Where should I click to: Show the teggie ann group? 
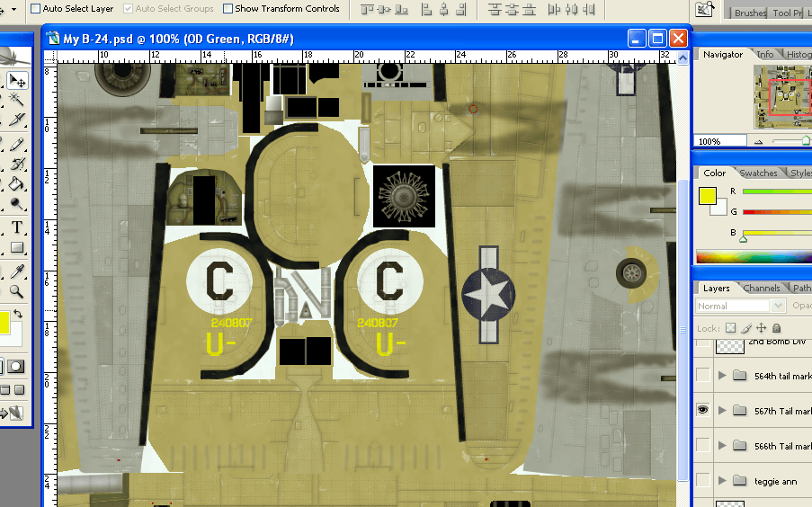pos(702,480)
